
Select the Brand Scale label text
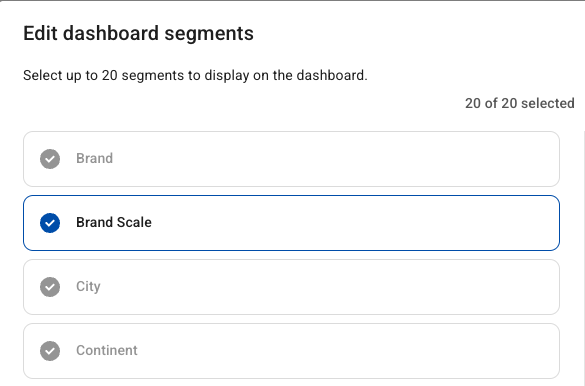[x=114, y=222]
